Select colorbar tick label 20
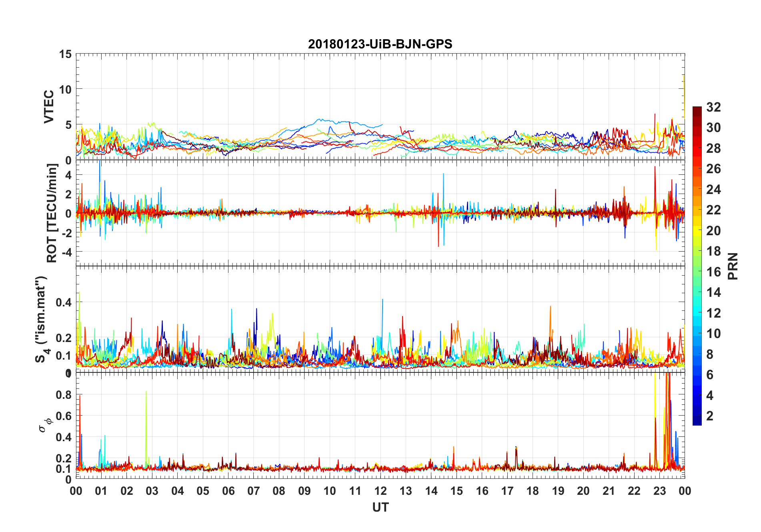The width and height of the screenshot is (761, 532). (713, 230)
